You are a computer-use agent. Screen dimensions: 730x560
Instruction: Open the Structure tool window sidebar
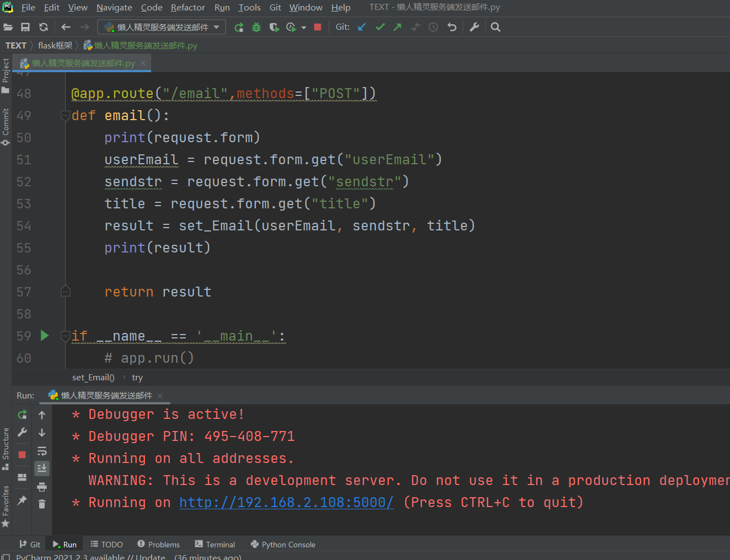point(6,449)
